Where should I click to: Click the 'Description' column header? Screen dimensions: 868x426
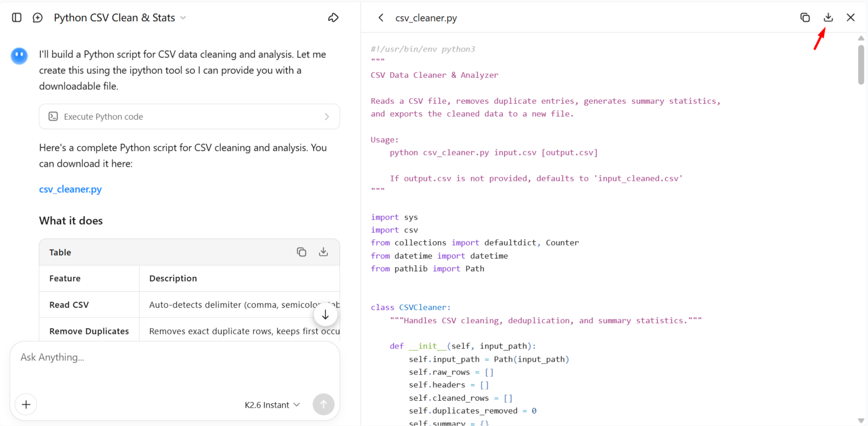[x=240, y=278]
